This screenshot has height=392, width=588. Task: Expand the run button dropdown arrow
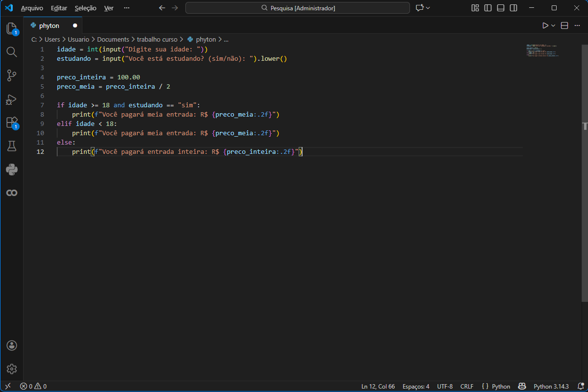click(553, 25)
